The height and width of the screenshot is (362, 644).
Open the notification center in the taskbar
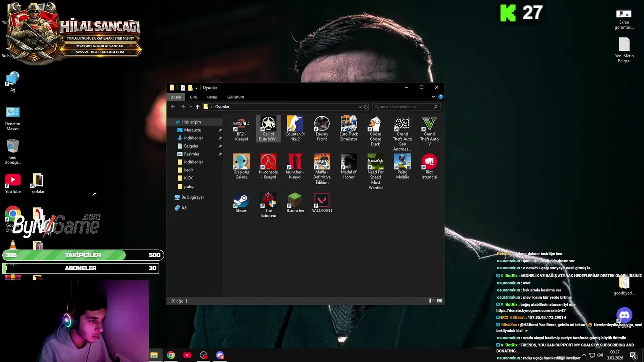[634, 355]
